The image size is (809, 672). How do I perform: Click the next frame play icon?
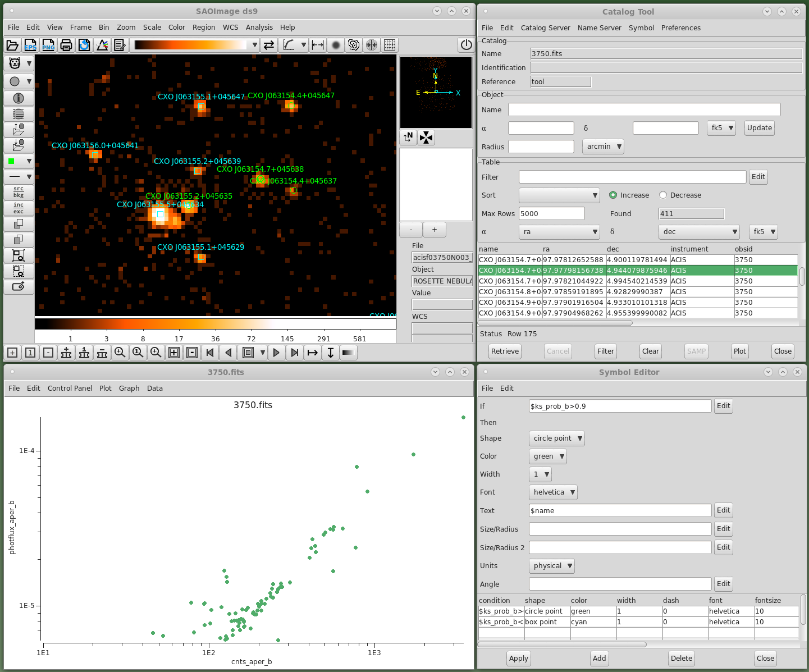click(276, 353)
